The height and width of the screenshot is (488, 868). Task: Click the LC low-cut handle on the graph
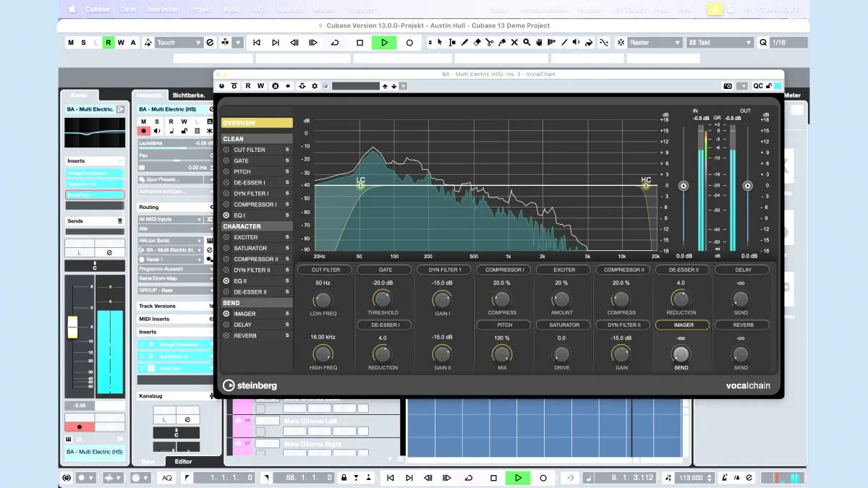coord(360,185)
